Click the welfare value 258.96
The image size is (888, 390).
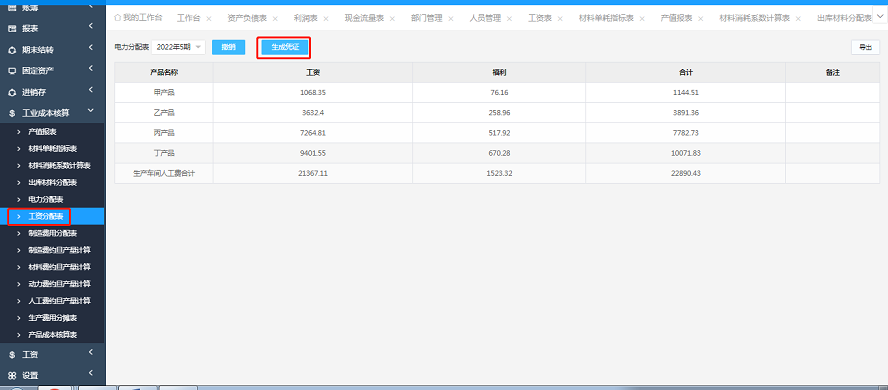coord(499,113)
